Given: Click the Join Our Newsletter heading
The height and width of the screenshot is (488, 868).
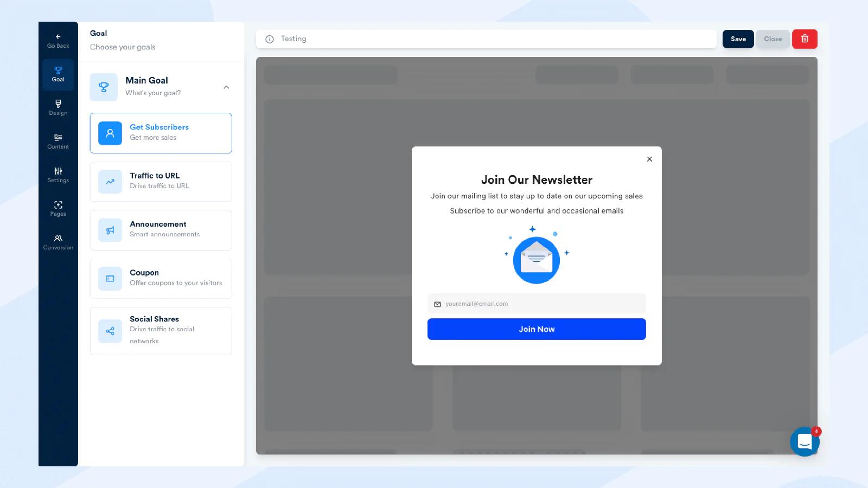Looking at the screenshot, I should [x=537, y=179].
